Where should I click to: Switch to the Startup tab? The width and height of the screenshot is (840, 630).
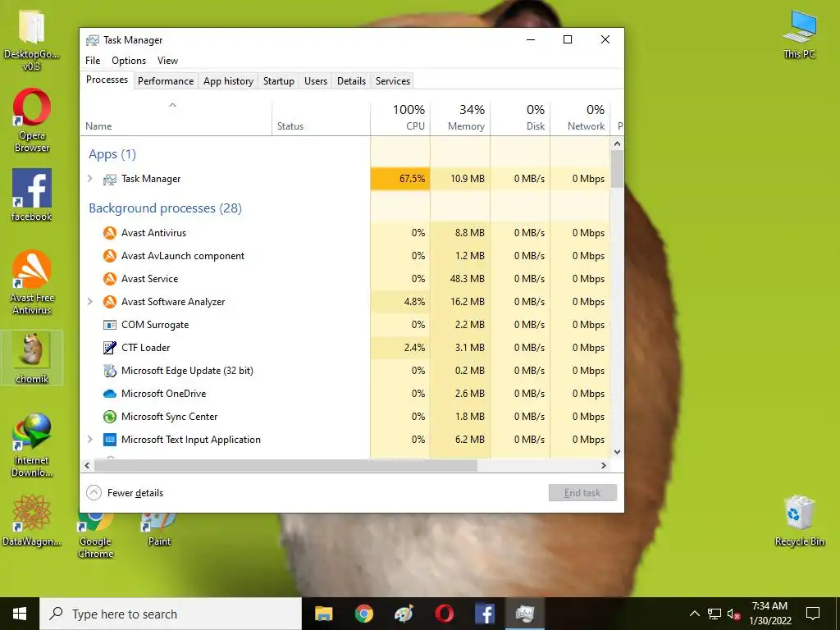(x=279, y=81)
